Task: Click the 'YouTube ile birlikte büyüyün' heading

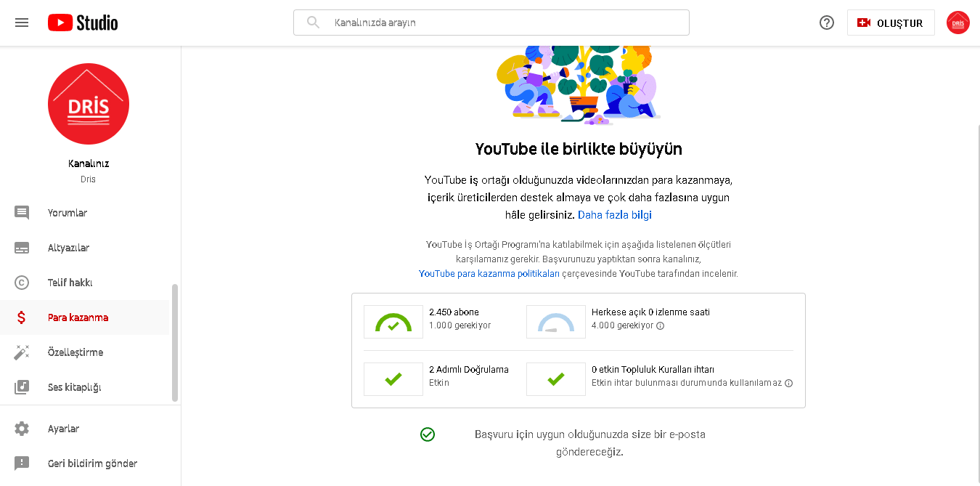Action: coord(579,149)
